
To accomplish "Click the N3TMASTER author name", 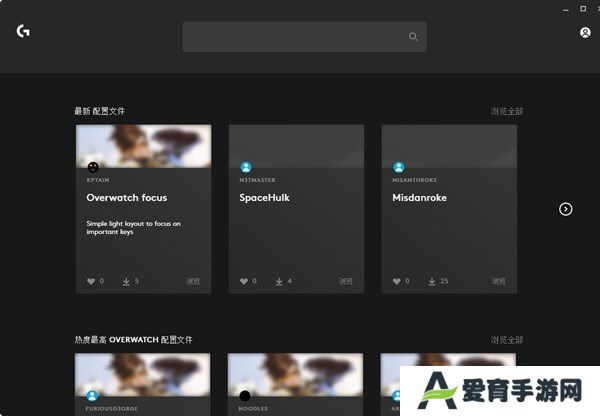I will (x=257, y=180).
